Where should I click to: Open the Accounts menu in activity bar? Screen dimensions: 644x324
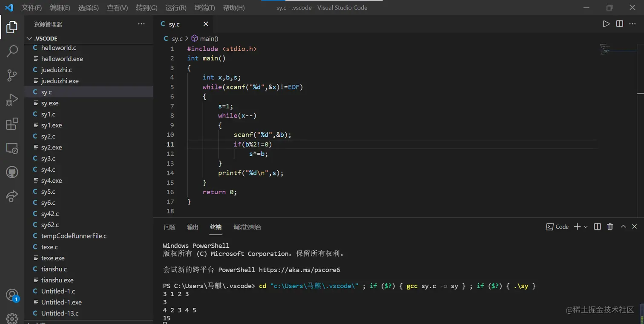12,294
